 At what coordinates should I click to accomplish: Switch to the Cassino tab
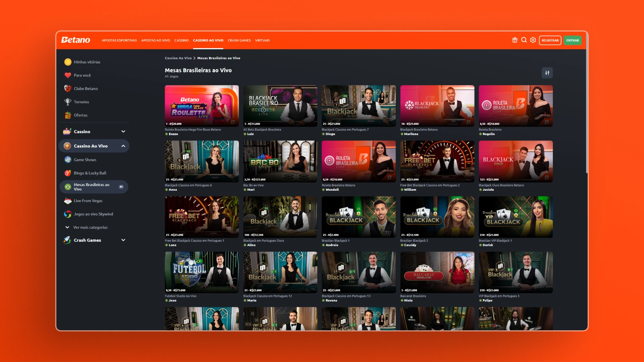(181, 40)
